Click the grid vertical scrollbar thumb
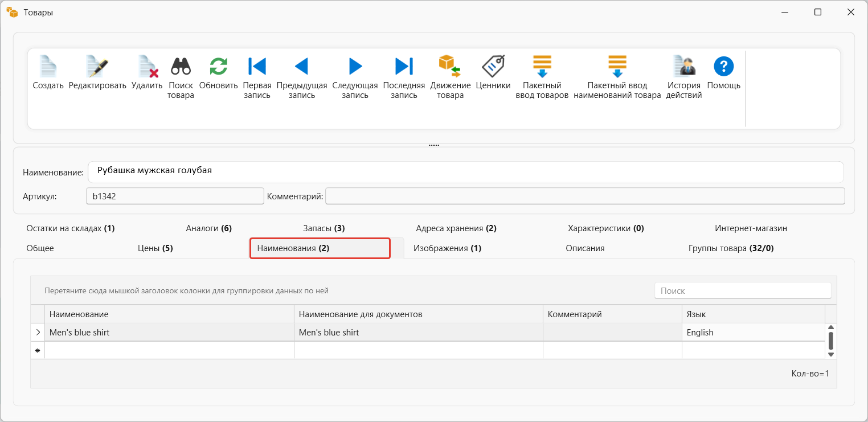Screen dimensions: 868x422 click(x=831, y=341)
